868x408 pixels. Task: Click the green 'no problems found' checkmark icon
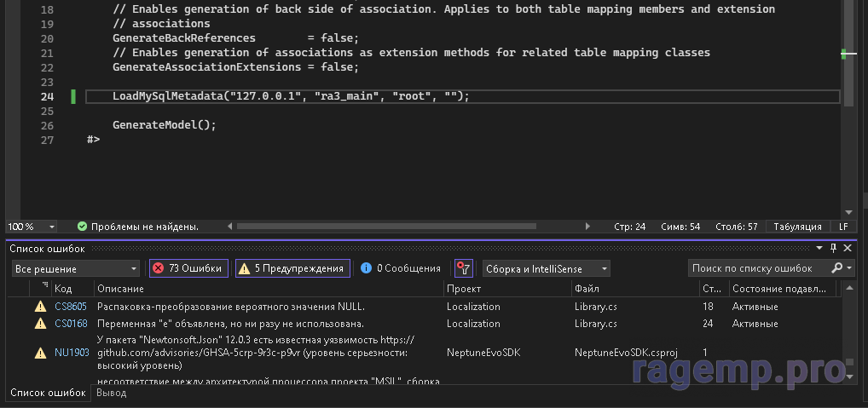(82, 227)
